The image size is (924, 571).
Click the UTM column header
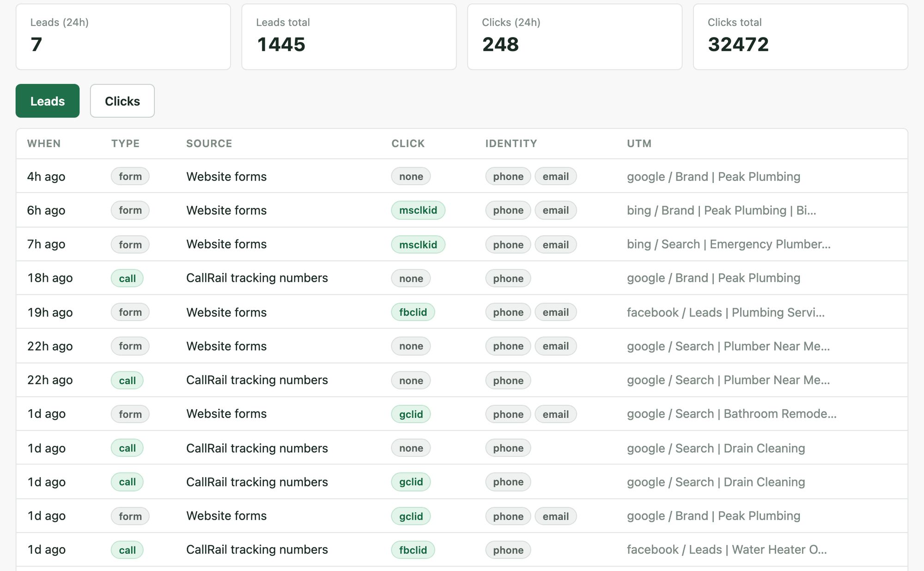point(639,144)
